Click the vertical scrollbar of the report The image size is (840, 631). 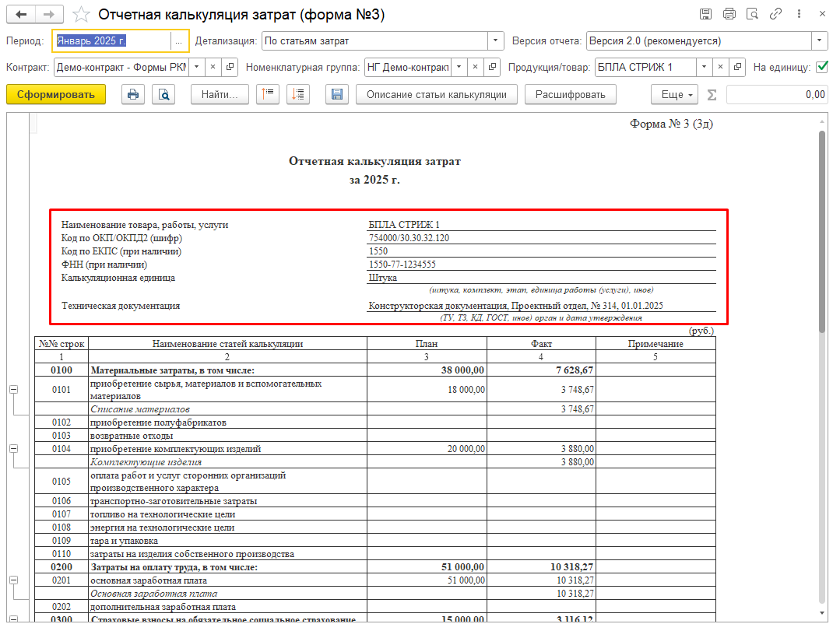click(x=822, y=233)
